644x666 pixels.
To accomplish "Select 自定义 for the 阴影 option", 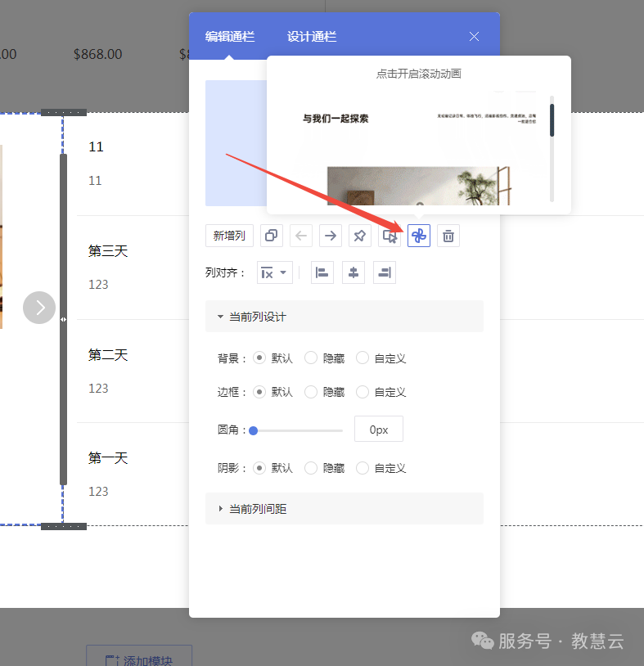I will point(363,468).
